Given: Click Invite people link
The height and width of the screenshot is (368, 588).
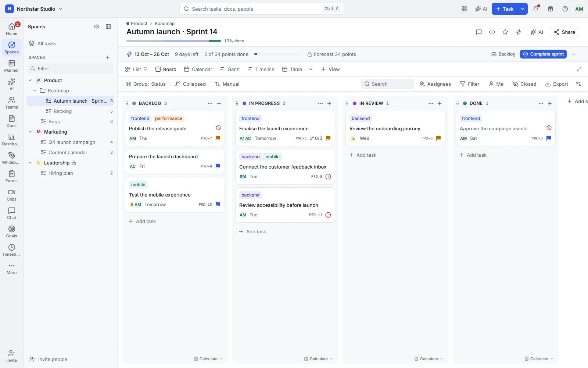Looking at the screenshot, I should pyautogui.click(x=49, y=359).
